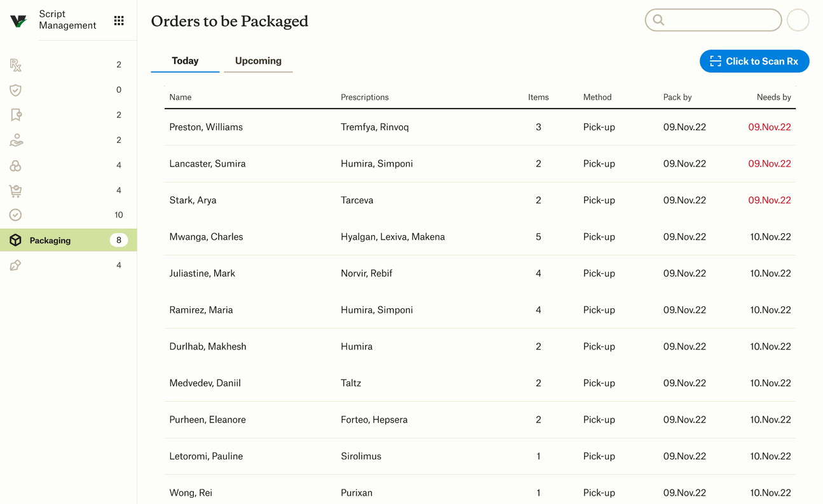Click items count 3 for Preston, Williams
This screenshot has height=504, width=823.
538,127
